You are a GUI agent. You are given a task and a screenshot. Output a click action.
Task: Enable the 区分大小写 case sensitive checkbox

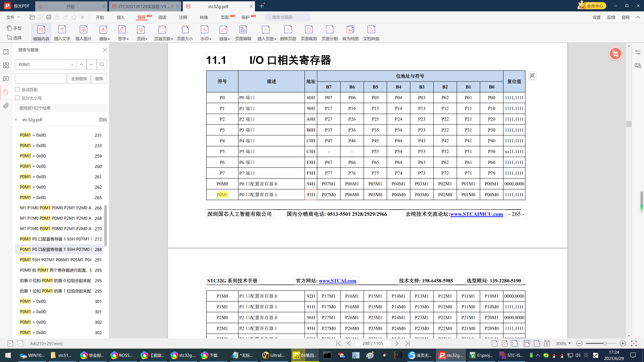(17, 98)
